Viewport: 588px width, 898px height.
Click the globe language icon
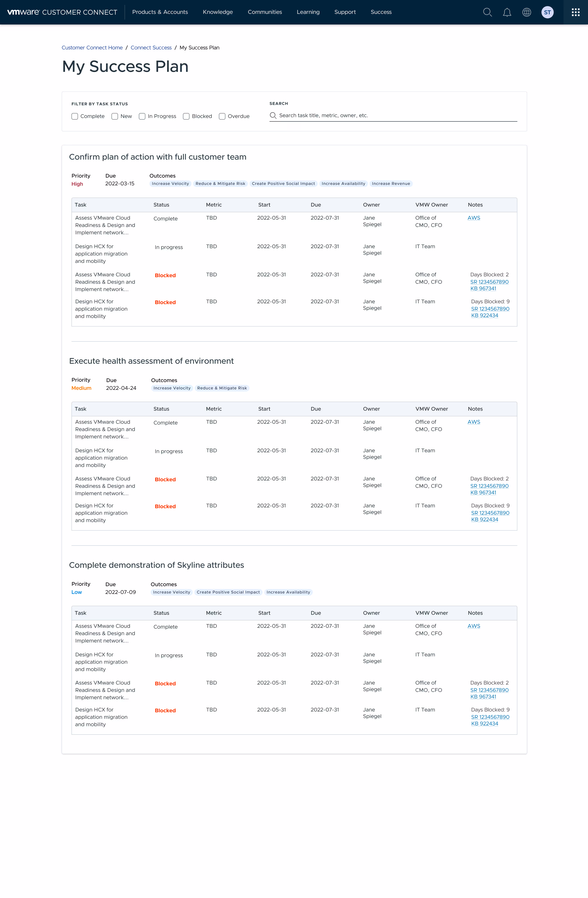point(527,12)
